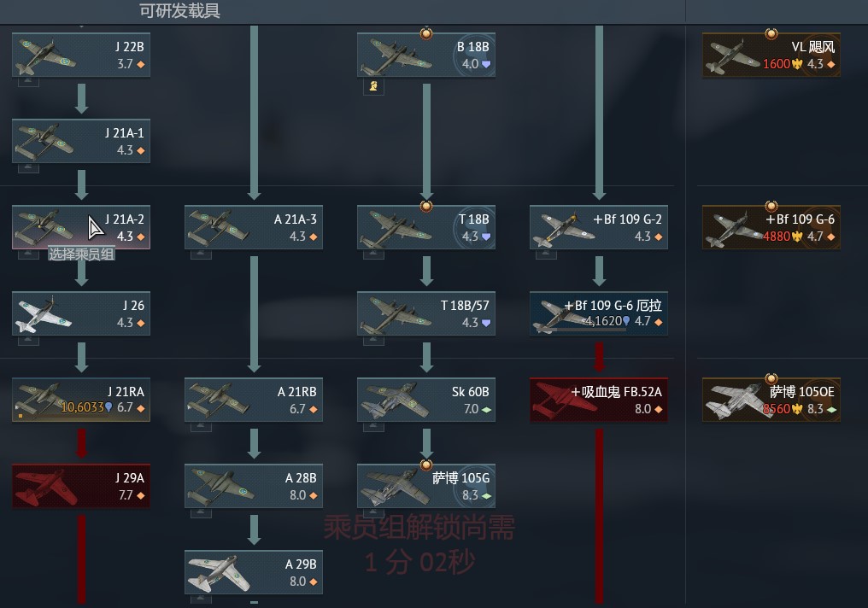Click J 21RA card with research progress
Screen dimensions: 868x608
click(x=81, y=400)
